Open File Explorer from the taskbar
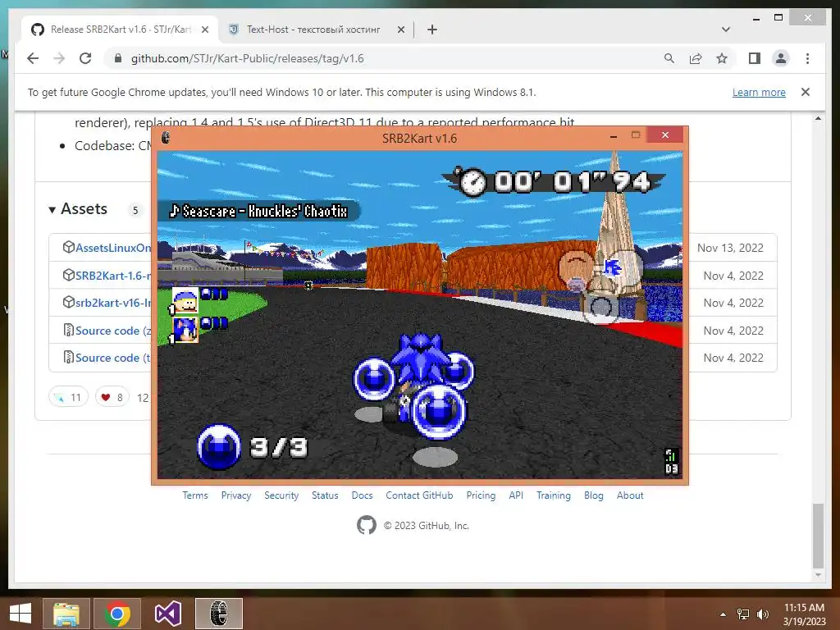Viewport: 840px width, 630px height. (66, 614)
